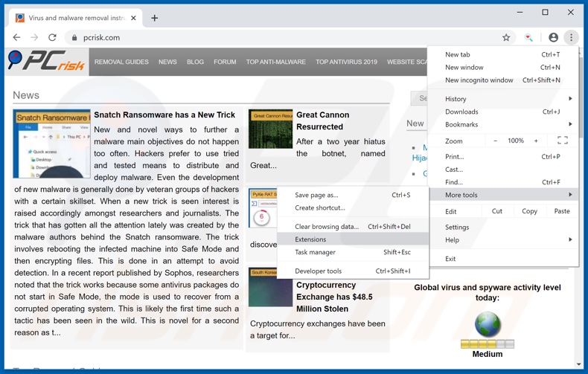This screenshot has width=588, height=374.
Task: Click scrollbar down arrow at bottom
Action: coord(580,364)
